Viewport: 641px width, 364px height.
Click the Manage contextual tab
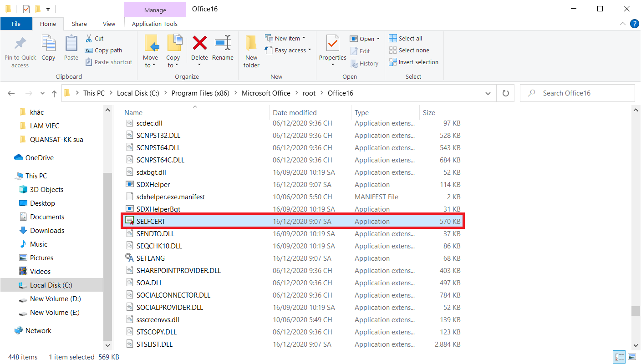[155, 10]
